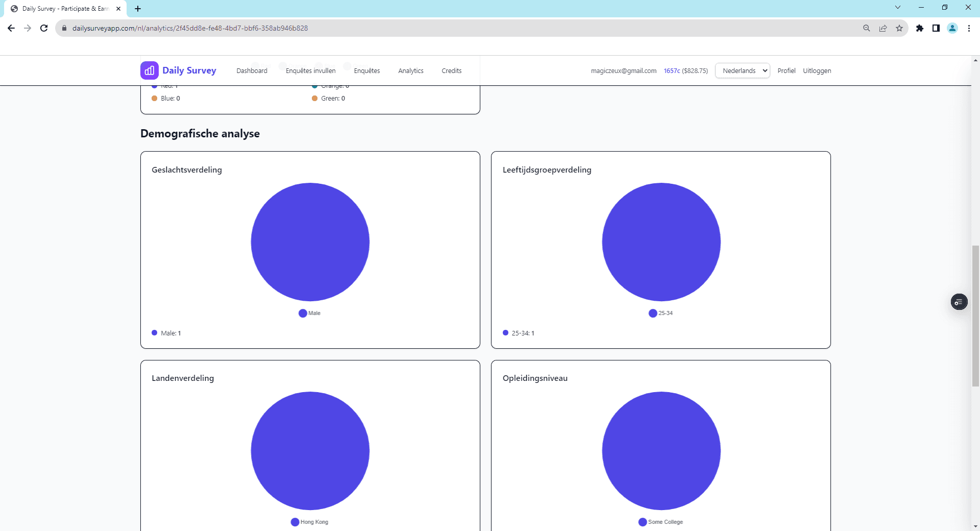Open the Profiel link
Viewport: 980px width, 531px height.
[x=786, y=70]
